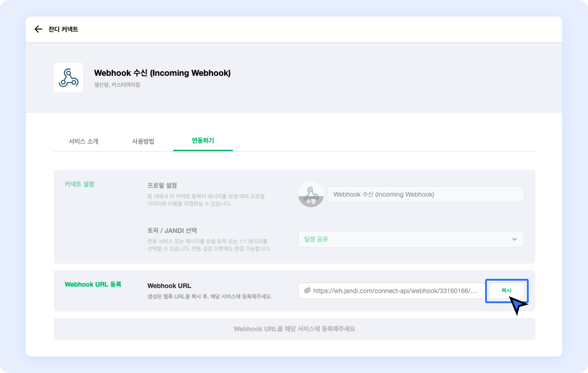Click the Webhook URL text field
This screenshot has height=373, width=588.
(394, 291)
